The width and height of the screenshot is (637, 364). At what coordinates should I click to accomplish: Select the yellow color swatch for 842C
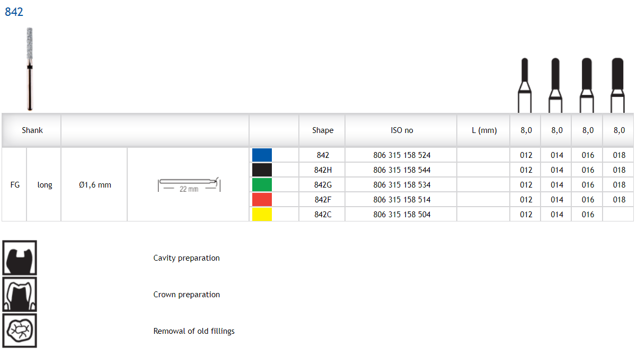262,215
